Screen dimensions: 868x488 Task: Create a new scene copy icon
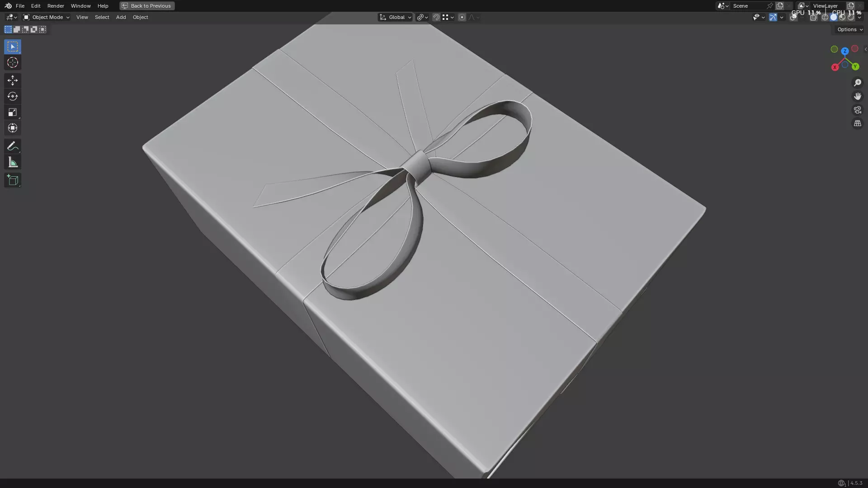click(780, 6)
